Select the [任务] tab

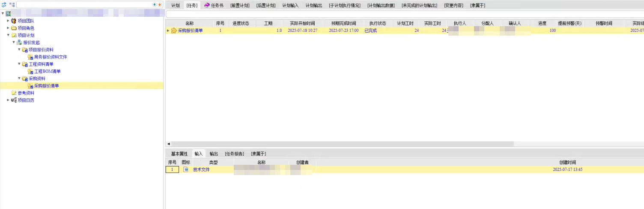pyautogui.click(x=191, y=6)
